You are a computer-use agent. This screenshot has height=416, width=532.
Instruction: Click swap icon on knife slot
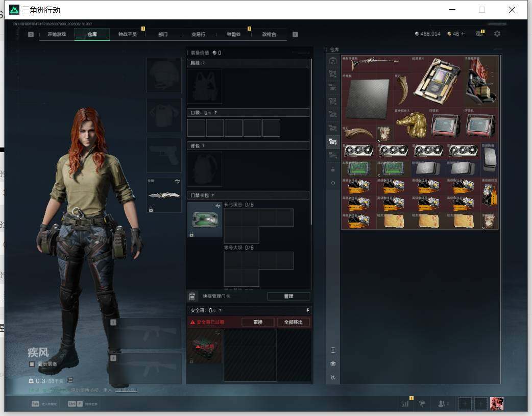point(177,181)
